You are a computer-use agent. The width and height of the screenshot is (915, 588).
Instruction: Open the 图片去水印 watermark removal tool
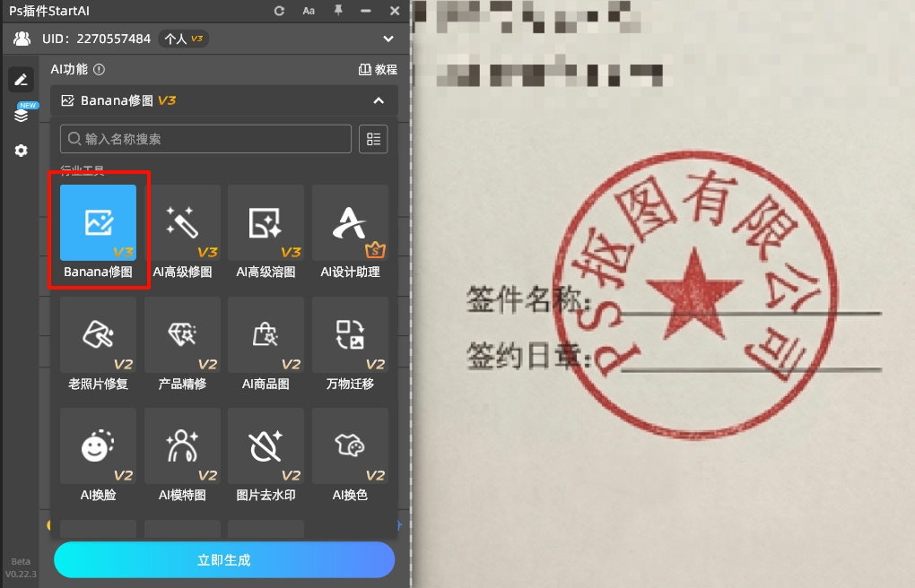click(266, 446)
